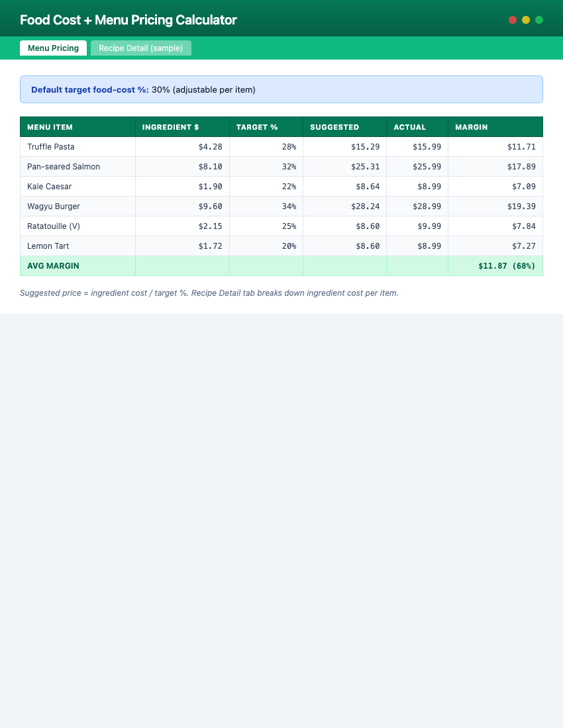Screen dimensions: 563x728
Task: Click the Ingredient $ column header
Action: [x=182, y=127]
